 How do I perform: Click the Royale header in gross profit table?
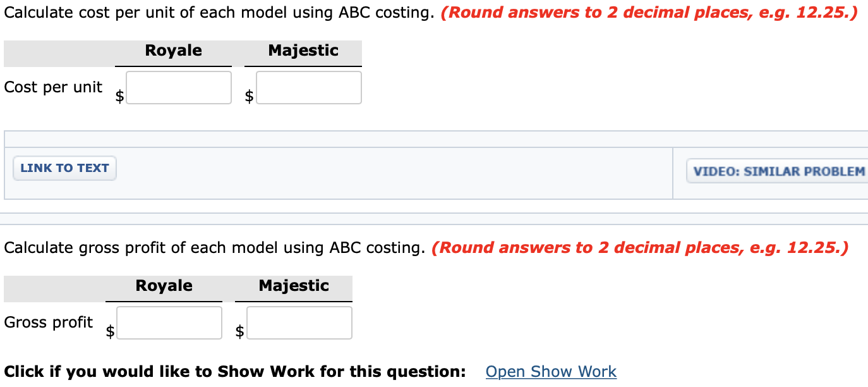point(164,285)
